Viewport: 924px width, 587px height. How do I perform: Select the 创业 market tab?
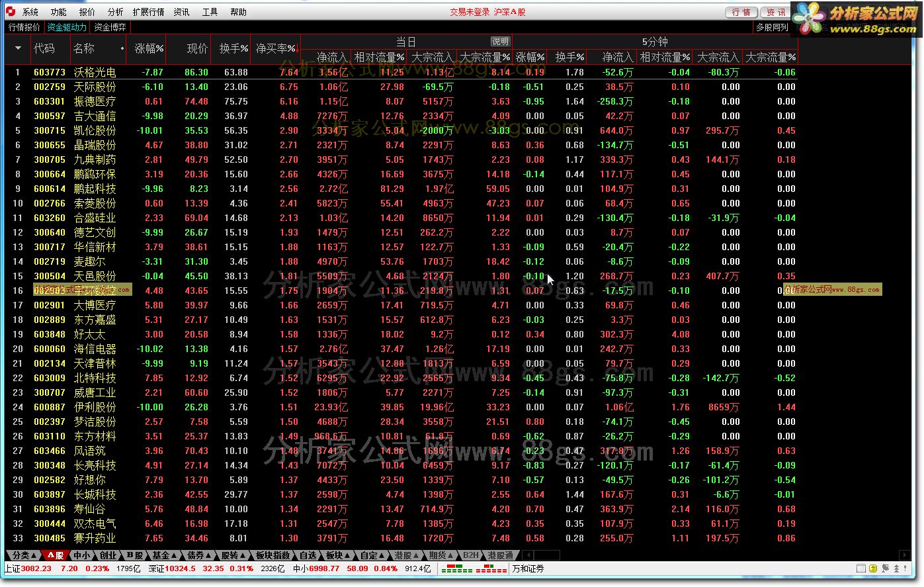[108, 555]
